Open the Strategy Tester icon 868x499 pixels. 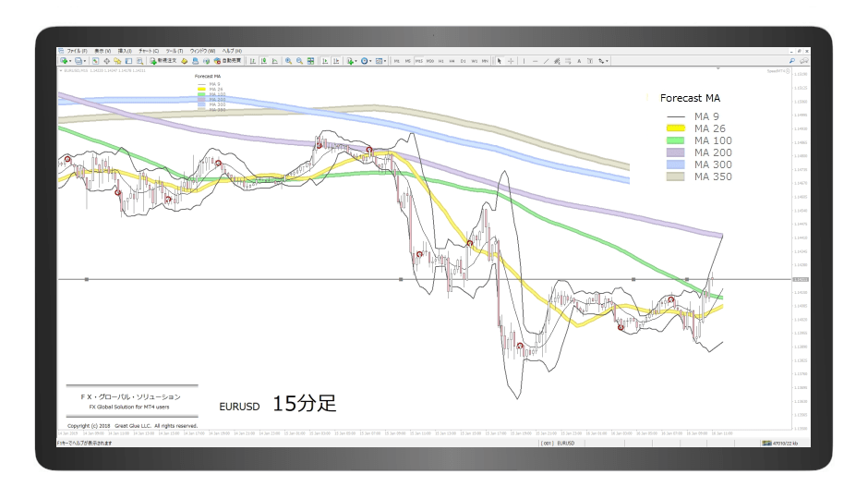point(139,61)
